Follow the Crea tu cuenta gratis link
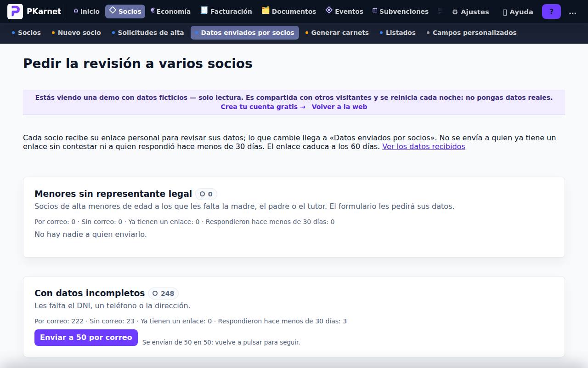The width and height of the screenshot is (588, 368). [x=263, y=107]
